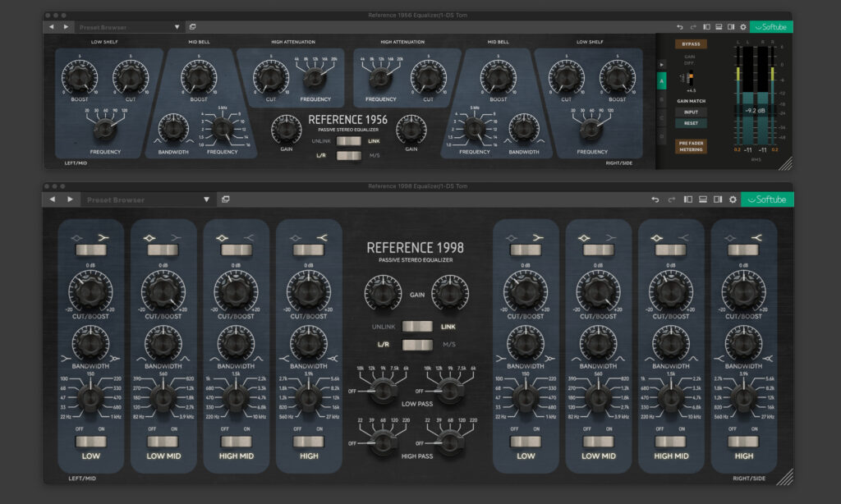The height and width of the screenshot is (504, 841).
Task: Toggle right LOW MID band shape switch
Action: [598, 250]
